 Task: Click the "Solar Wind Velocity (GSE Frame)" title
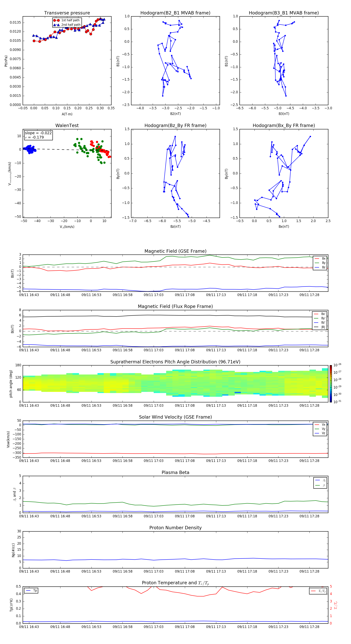175,417
